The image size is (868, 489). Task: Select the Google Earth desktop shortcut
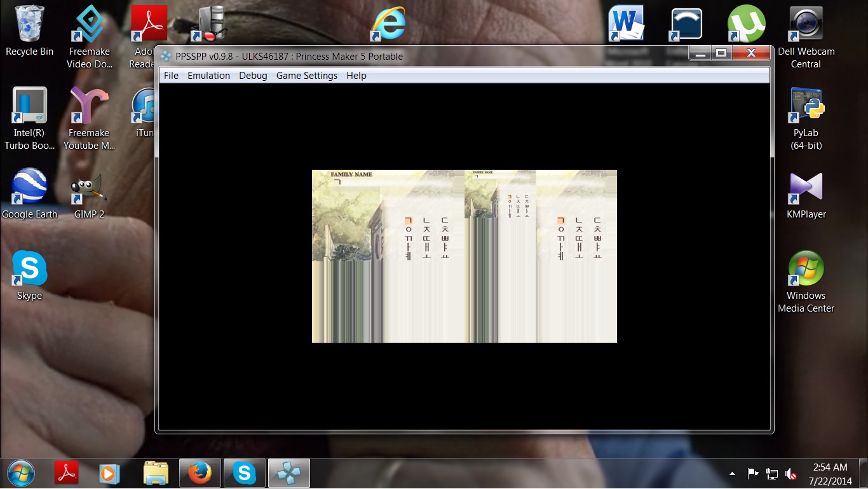tap(29, 189)
